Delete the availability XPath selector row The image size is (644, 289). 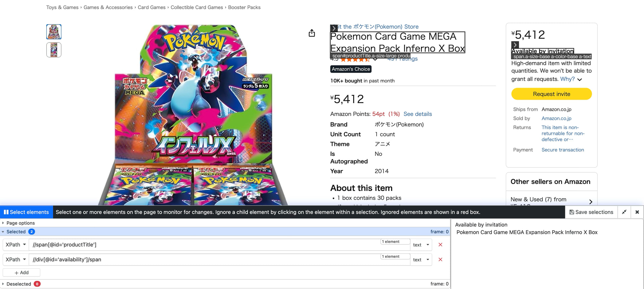pos(440,259)
